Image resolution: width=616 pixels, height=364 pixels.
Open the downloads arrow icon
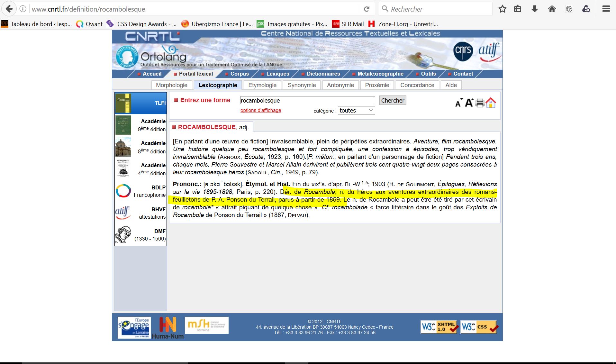click(x=535, y=9)
